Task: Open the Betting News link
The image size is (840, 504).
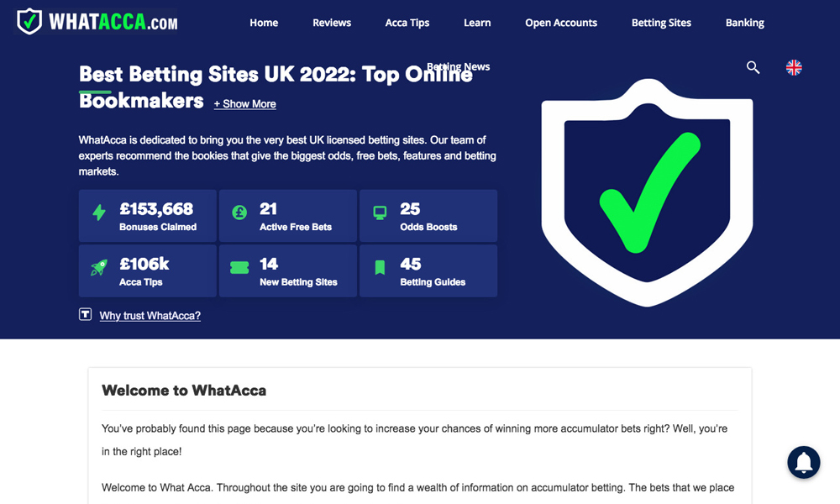Action: click(459, 66)
